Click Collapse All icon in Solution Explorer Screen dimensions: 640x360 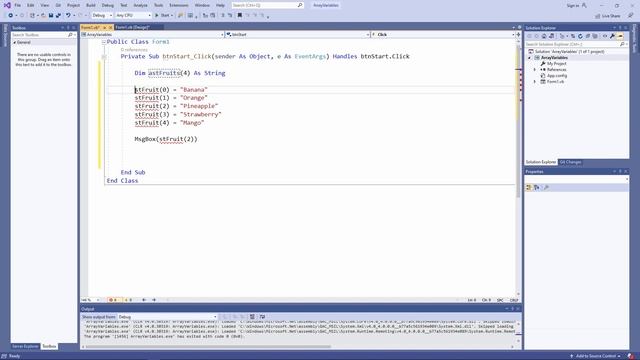588,36
